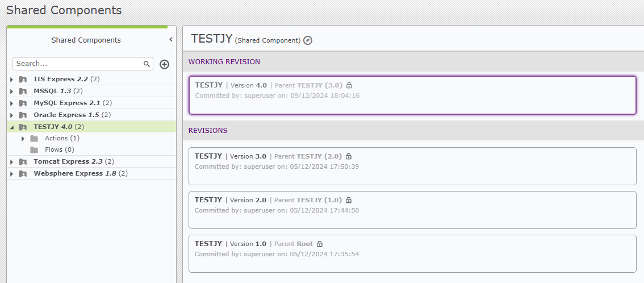Image resolution: width=644 pixels, height=283 pixels.
Task: Expand the MySQL Express 2.1 tree node
Action: click(12, 103)
